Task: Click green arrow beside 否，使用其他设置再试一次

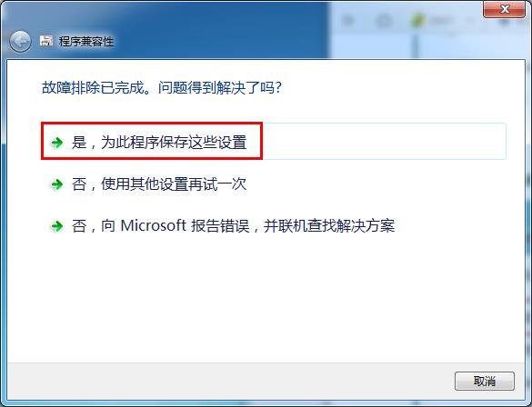Action: point(57,184)
